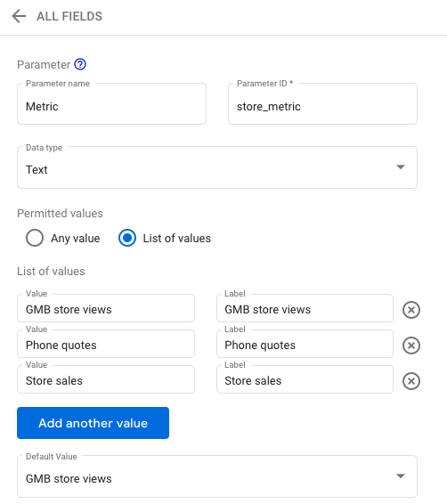The image size is (447, 504).
Task: Edit the Store sales Label field
Action: pos(305,379)
